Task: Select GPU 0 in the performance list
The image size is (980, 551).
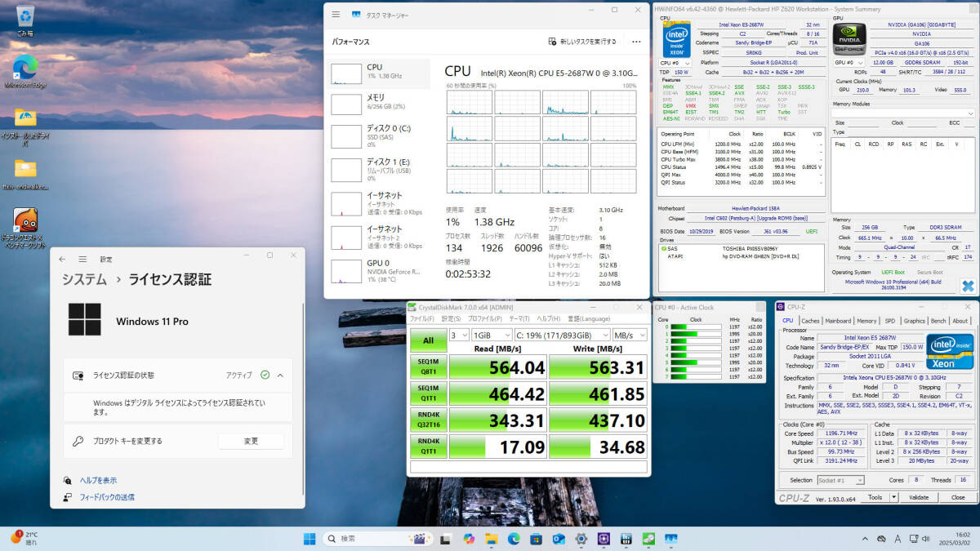Action: pos(379,269)
